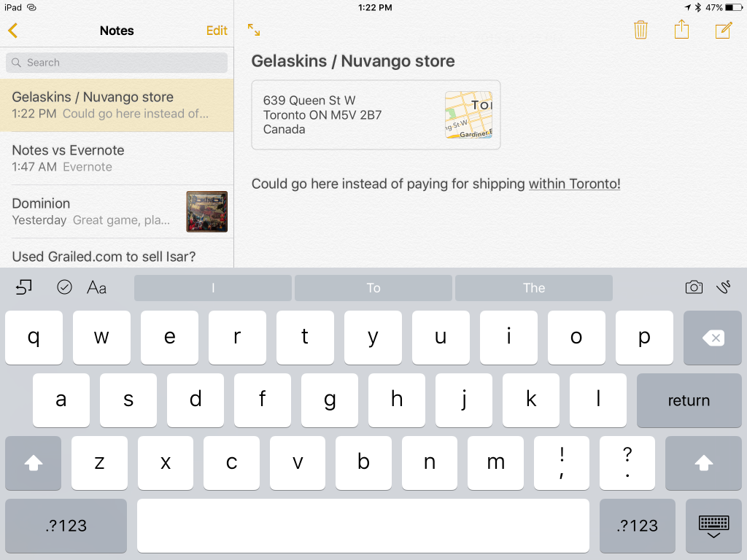The image size is (747, 560).
Task: Tap the t key
Action: tap(305, 338)
